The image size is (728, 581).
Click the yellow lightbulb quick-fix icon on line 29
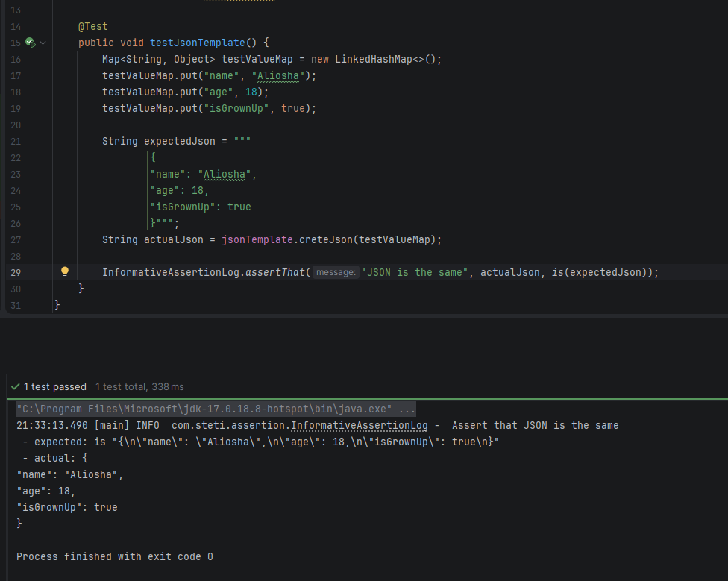pos(65,272)
